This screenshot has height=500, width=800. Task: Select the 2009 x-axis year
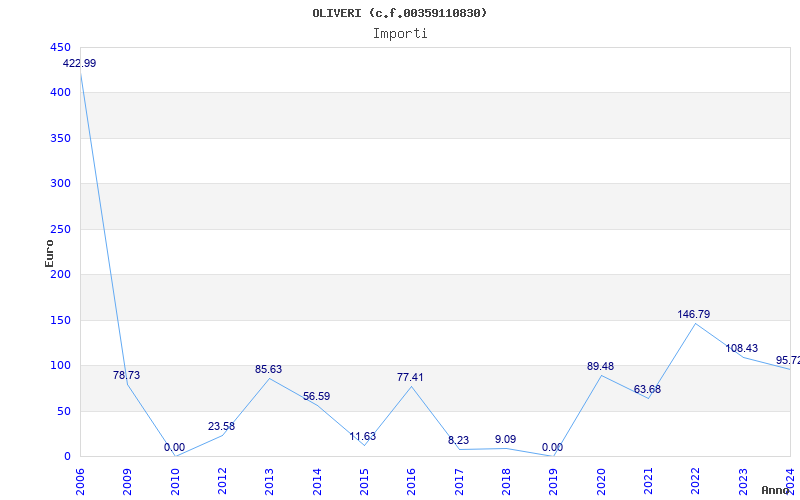pyautogui.click(x=128, y=481)
